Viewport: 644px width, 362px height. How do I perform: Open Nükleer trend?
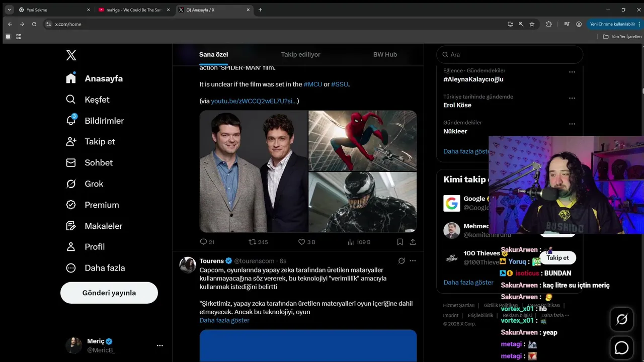[455, 131]
